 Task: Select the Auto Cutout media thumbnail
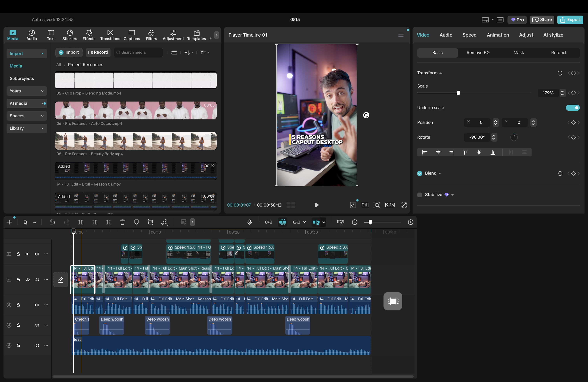(x=136, y=110)
